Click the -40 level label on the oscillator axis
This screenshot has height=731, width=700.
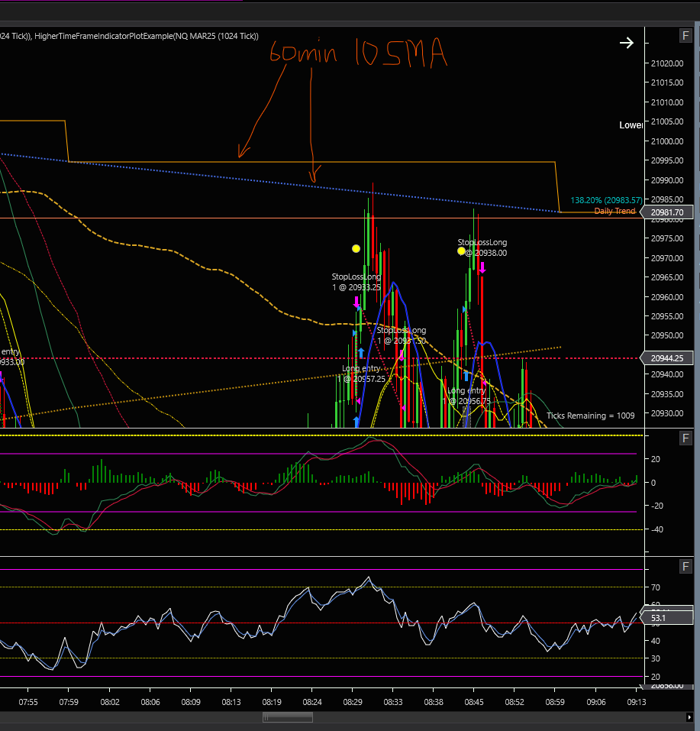656,529
